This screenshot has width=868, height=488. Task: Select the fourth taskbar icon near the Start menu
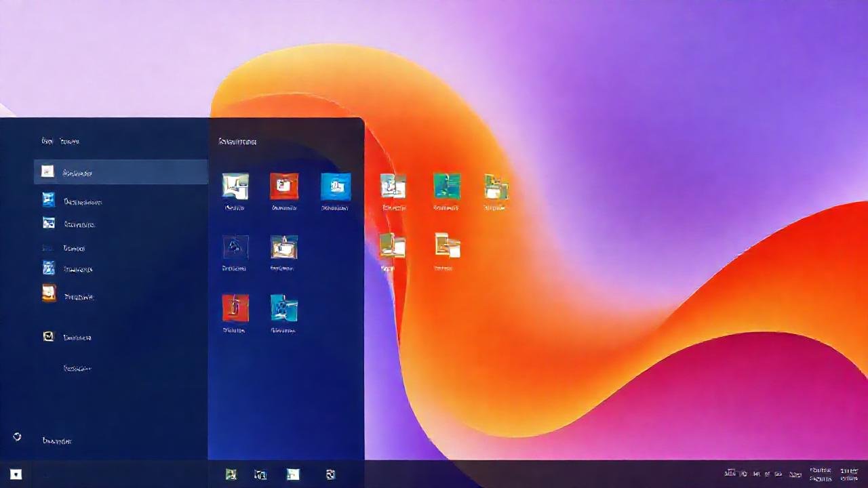(x=330, y=474)
